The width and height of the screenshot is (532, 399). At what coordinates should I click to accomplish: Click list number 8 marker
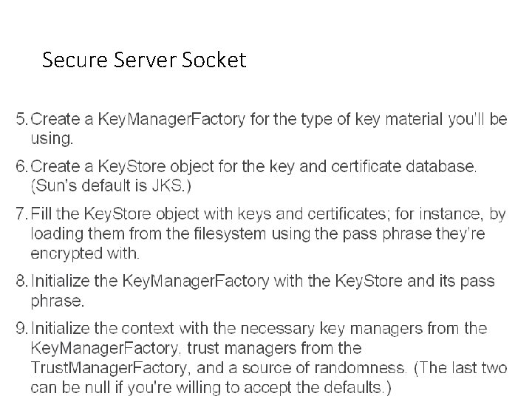pos(21,281)
